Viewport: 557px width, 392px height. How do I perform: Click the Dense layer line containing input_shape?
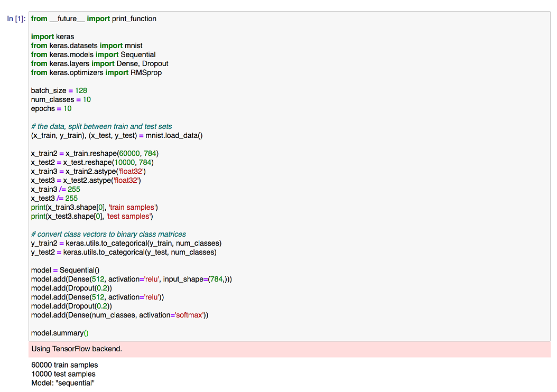point(132,279)
